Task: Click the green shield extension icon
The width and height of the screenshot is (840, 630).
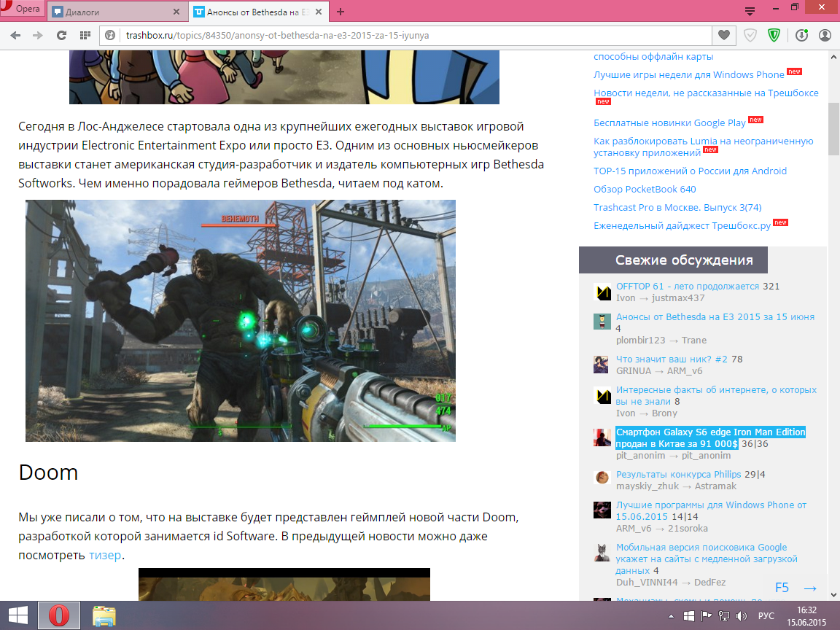Action: (x=774, y=35)
